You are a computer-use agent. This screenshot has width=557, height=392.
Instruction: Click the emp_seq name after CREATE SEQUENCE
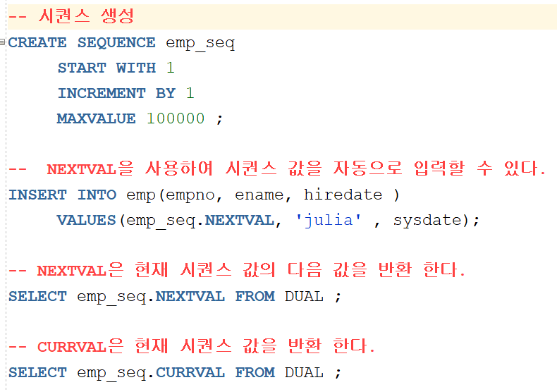pos(200,43)
